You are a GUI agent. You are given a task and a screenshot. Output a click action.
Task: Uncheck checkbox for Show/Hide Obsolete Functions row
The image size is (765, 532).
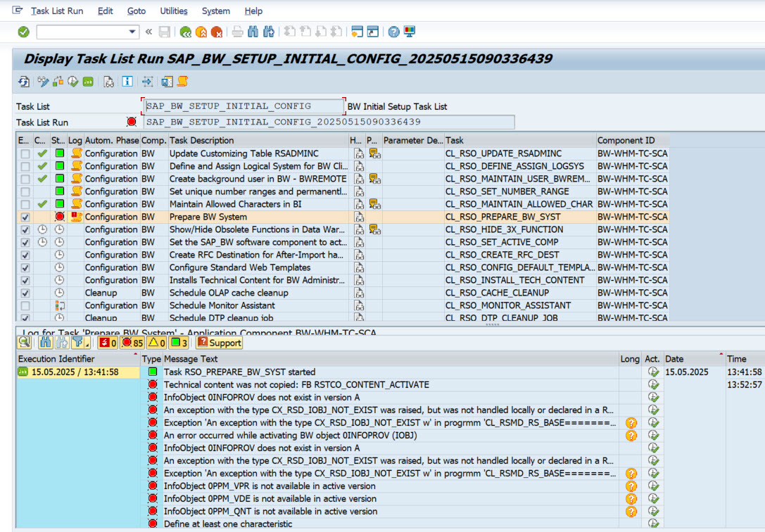pos(25,229)
